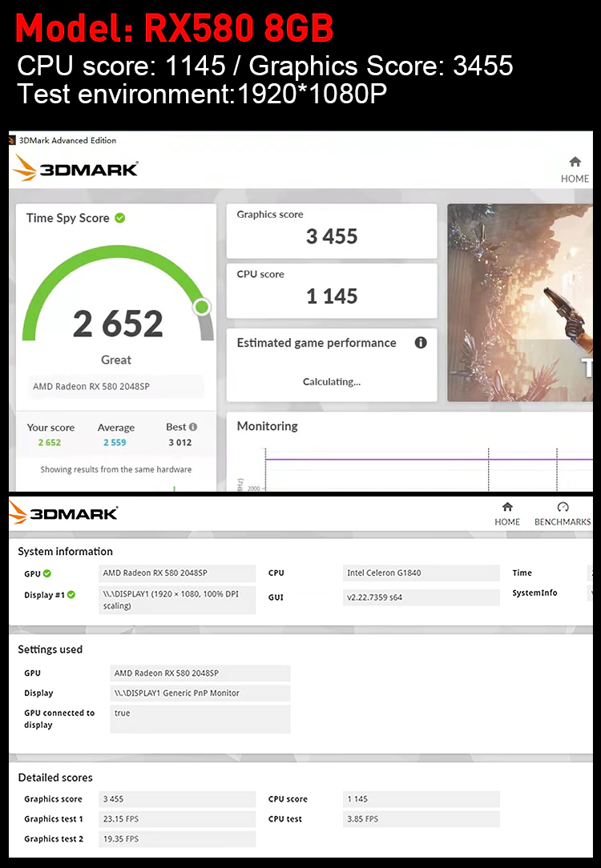Viewport: 601px width, 868px height.
Task: Click the System information heading
Action: (65, 552)
